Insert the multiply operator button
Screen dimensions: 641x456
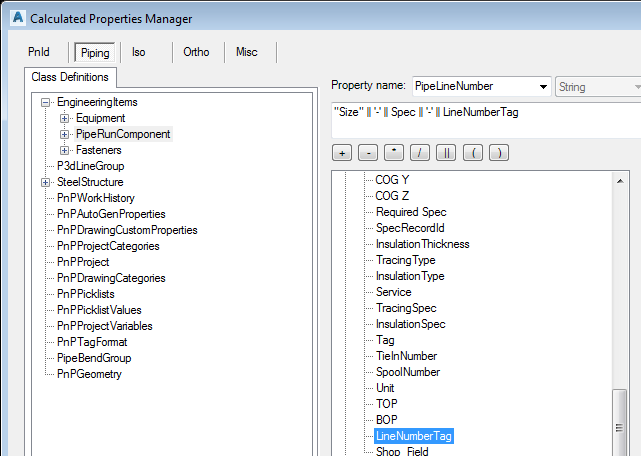(x=394, y=153)
